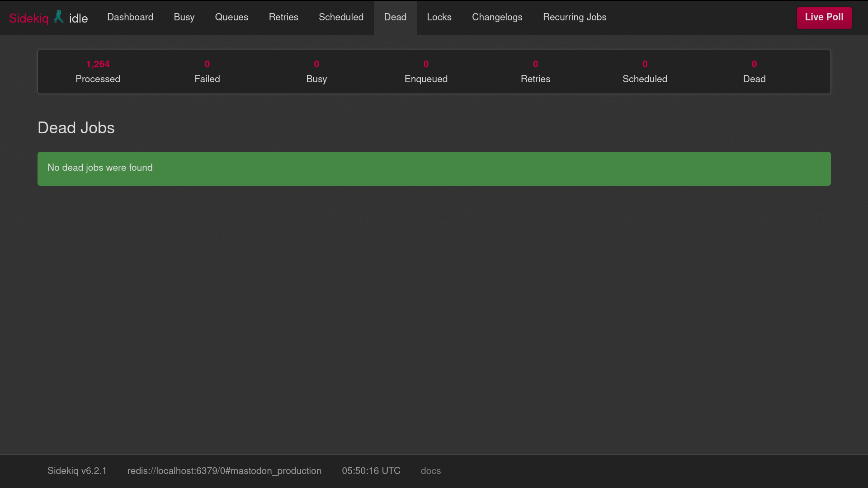Open the Recurring Jobs tab
Viewport: 868px width, 488px height.
[x=575, y=17]
